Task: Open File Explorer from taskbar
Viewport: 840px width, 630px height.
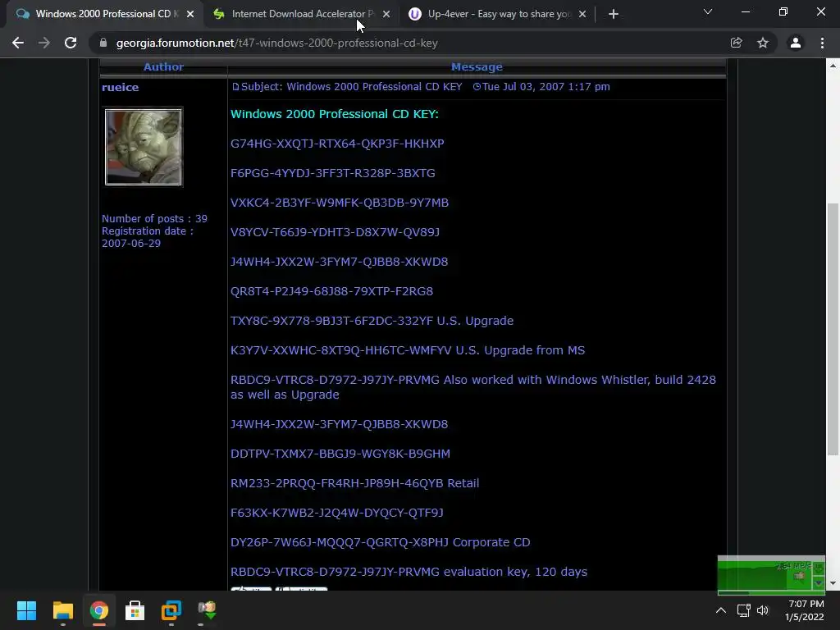Action: coord(62,610)
